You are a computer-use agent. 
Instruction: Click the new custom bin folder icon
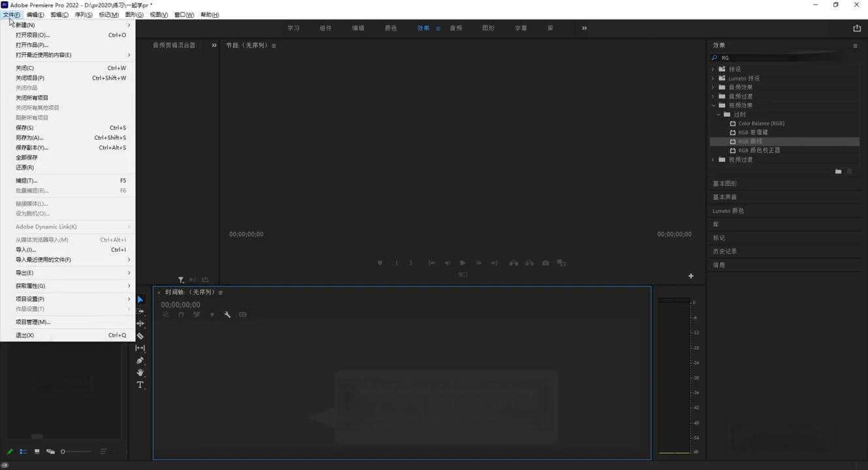[838, 172]
